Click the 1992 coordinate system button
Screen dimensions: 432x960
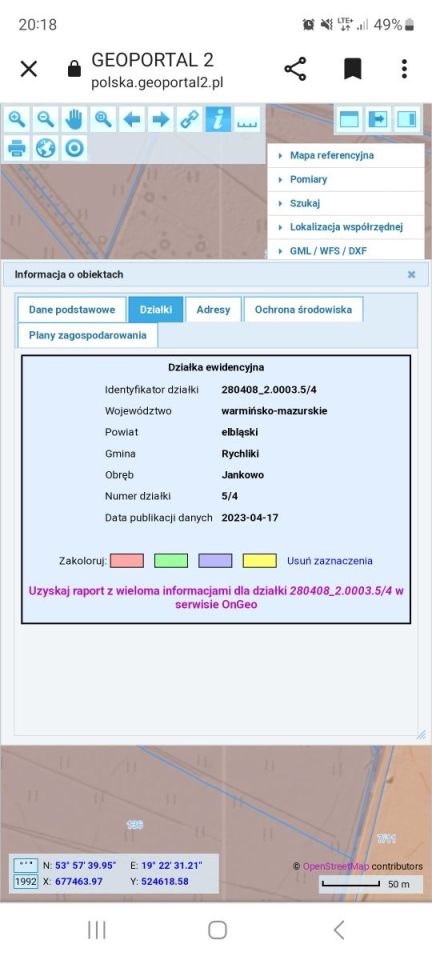25,882
